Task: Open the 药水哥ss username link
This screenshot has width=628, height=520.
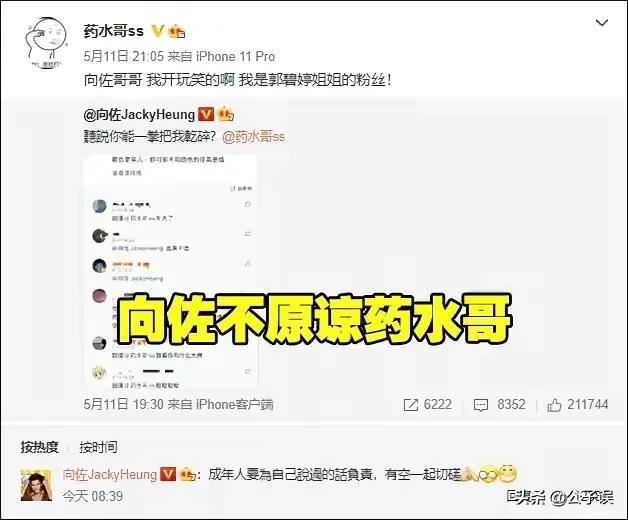Action: click(113, 30)
